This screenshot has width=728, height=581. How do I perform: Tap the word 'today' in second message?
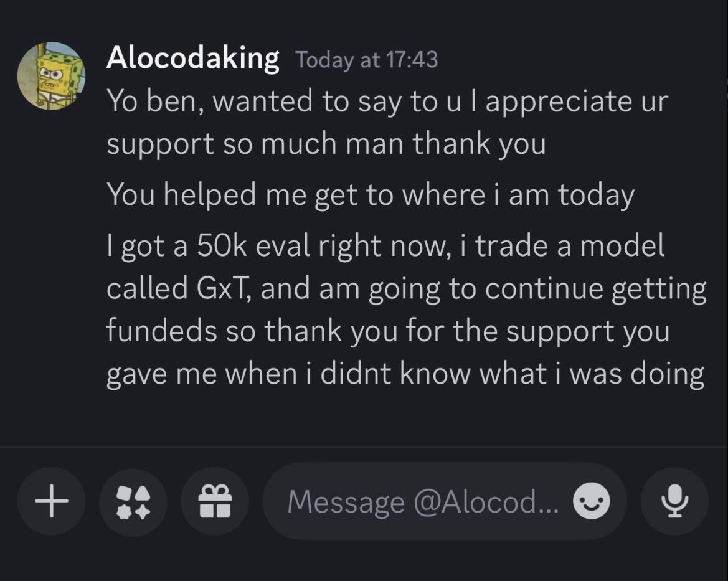coord(595,196)
